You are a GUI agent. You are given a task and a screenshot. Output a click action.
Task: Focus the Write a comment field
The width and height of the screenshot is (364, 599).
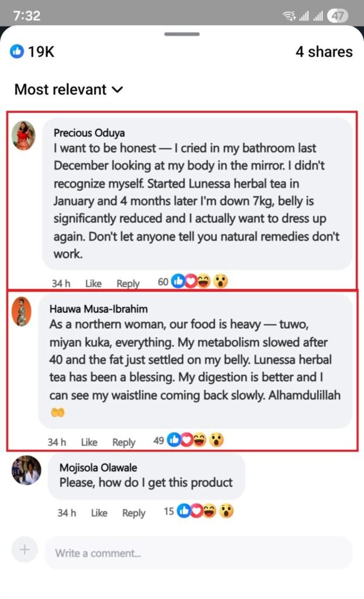pyautogui.click(x=199, y=553)
